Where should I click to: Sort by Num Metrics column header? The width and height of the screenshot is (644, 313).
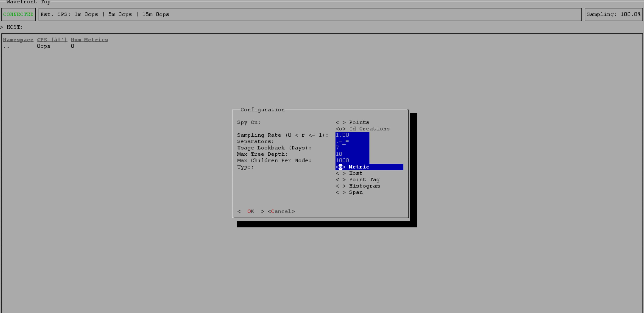pyautogui.click(x=89, y=40)
